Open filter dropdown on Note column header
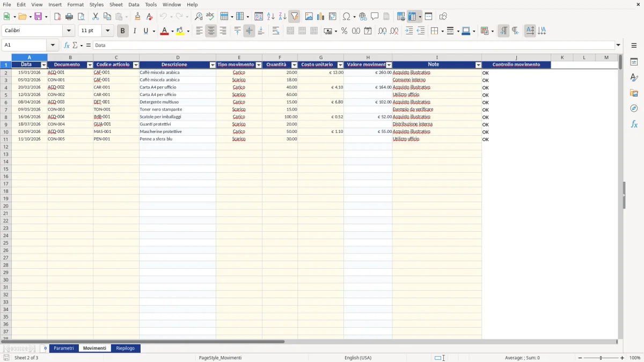 tap(479, 65)
